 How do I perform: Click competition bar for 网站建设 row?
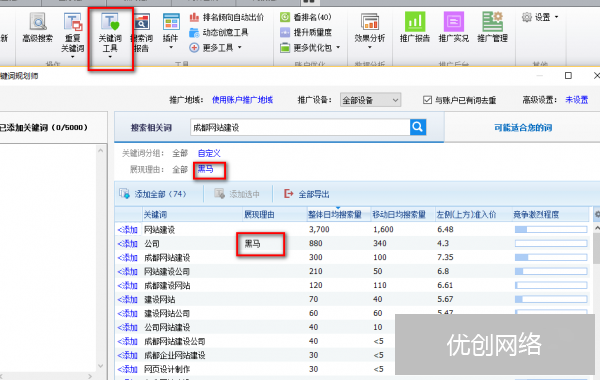click(x=551, y=230)
